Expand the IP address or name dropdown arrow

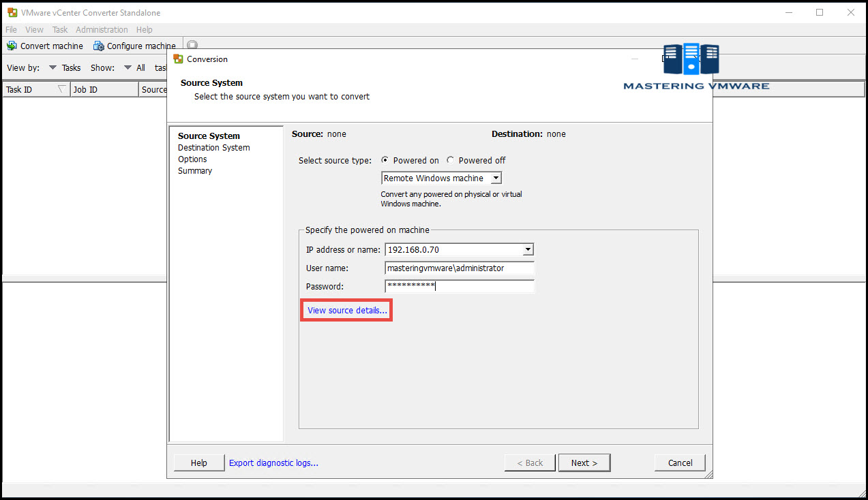[528, 250]
